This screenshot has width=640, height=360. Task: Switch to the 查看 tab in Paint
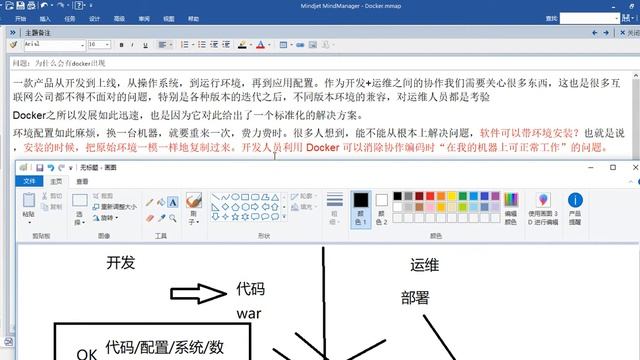tap(82, 182)
